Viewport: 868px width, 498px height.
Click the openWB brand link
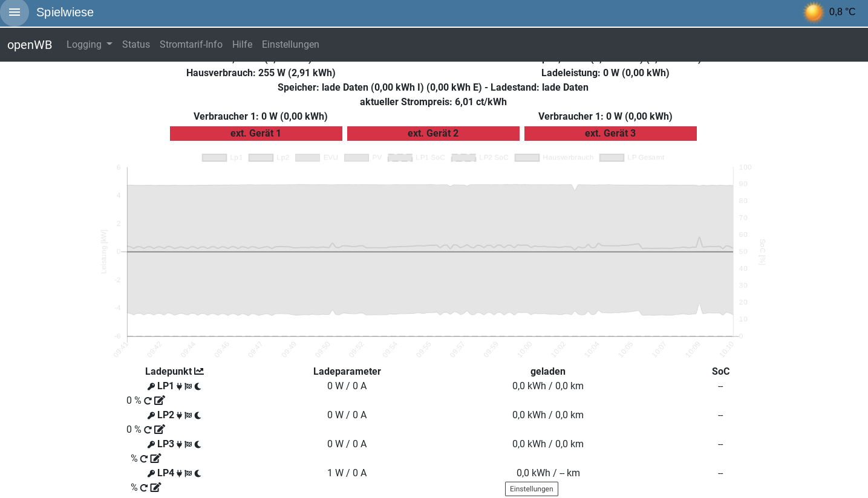click(30, 45)
